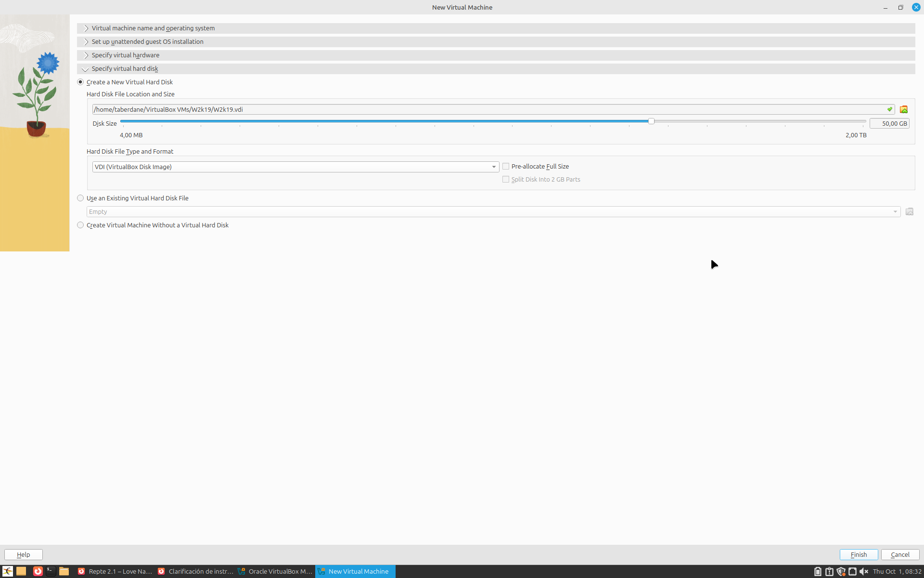Select Use an Existing Virtual Hard Disk File
The image size is (924, 578).
tap(133, 198)
